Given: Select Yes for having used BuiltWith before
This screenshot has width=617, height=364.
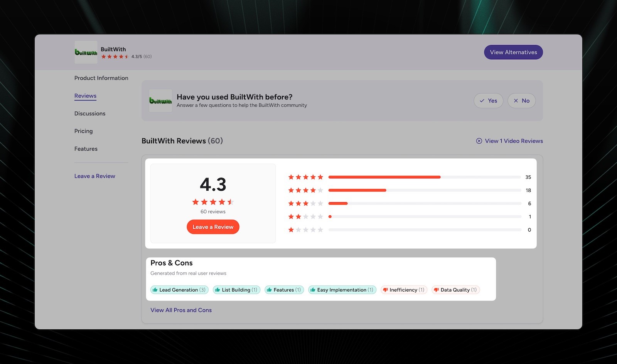Looking at the screenshot, I should tap(488, 101).
